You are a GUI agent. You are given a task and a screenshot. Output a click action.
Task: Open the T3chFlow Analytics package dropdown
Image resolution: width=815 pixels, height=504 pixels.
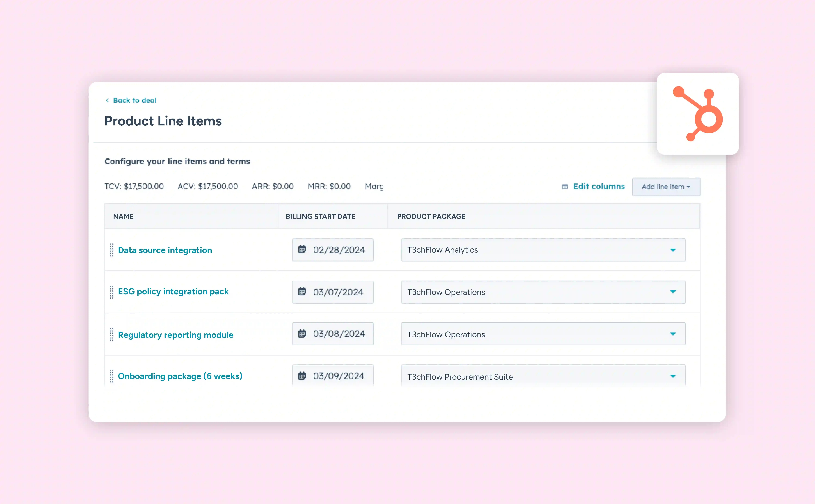coord(543,250)
